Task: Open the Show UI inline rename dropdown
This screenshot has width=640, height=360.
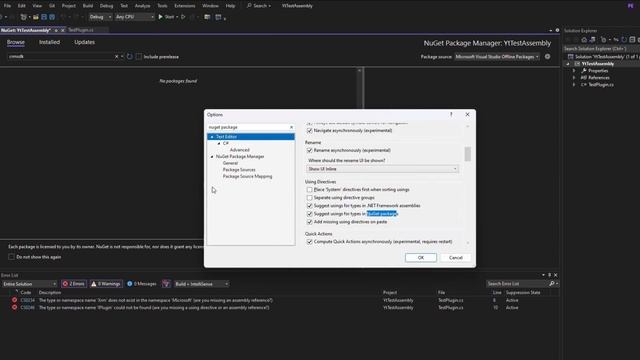Action: (x=382, y=169)
